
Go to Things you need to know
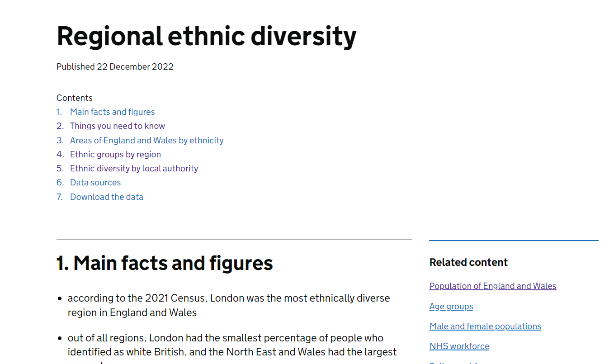(x=117, y=126)
